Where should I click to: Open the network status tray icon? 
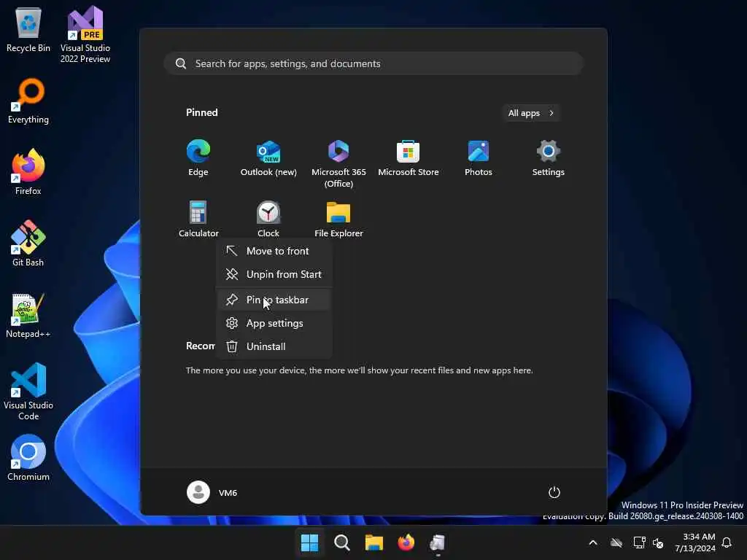(x=639, y=542)
